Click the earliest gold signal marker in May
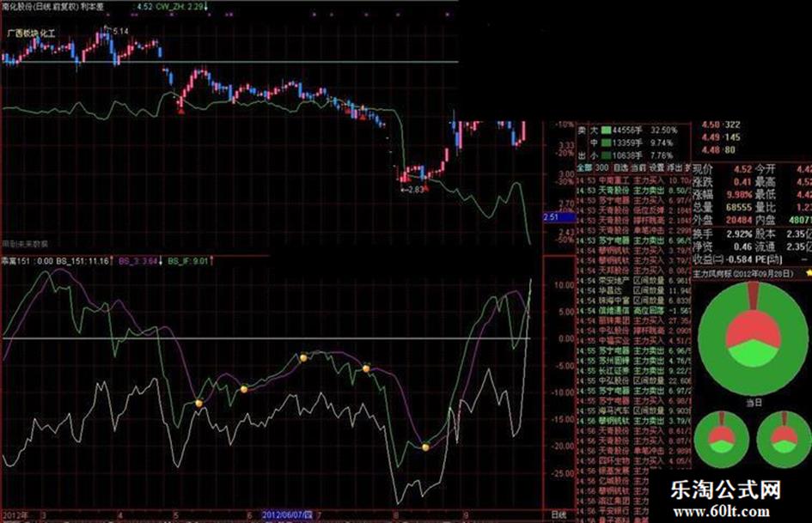 click(198, 403)
